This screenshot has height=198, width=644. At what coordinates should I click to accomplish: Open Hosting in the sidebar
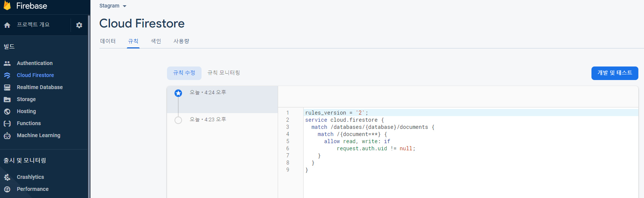(26, 112)
